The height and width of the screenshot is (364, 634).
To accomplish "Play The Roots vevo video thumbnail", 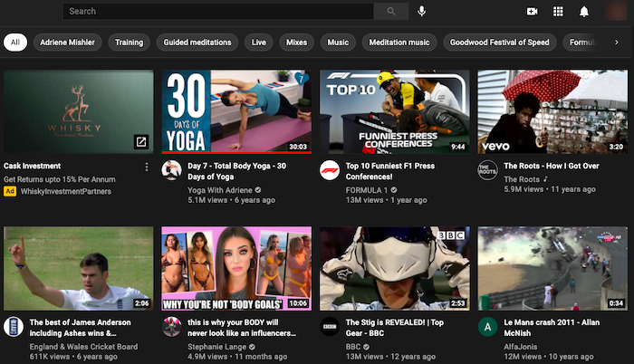I will (x=552, y=111).
